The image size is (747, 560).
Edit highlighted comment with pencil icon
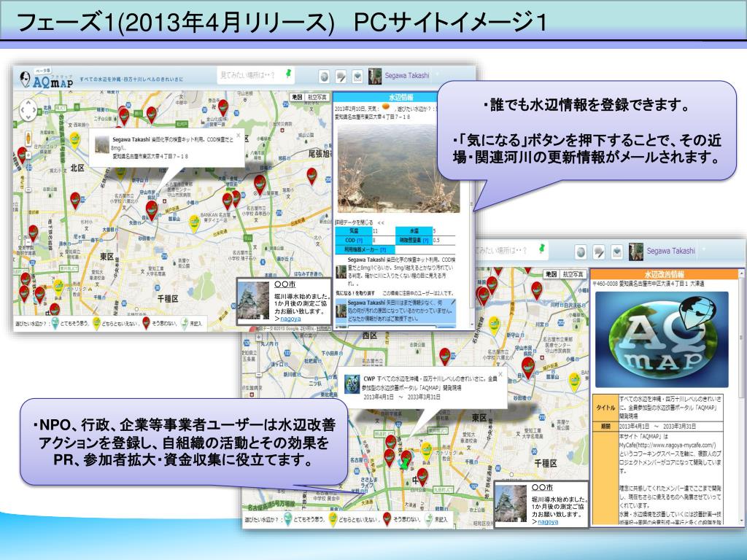(452, 303)
